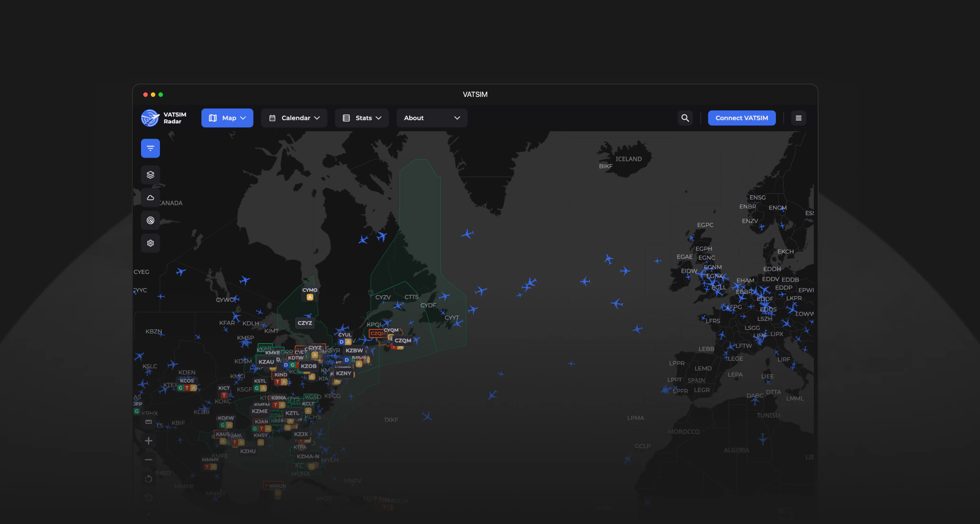
Task: Zoom out with the minus button
Action: 149,459
